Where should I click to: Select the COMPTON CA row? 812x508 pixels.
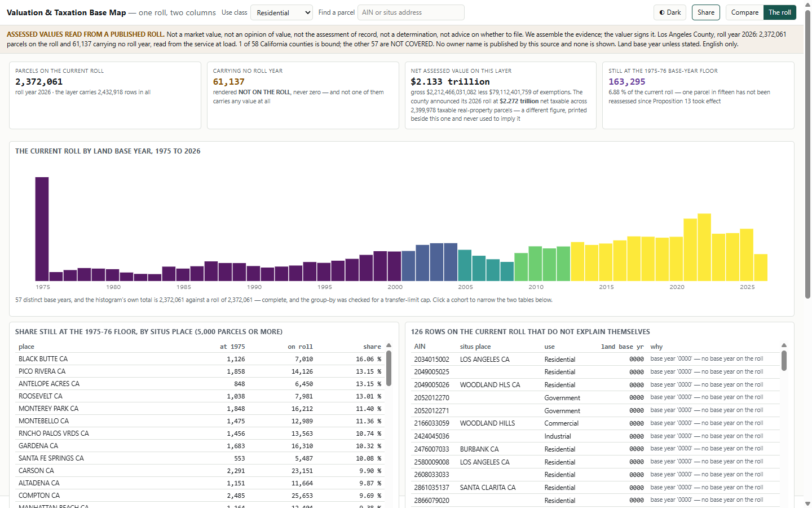point(200,496)
